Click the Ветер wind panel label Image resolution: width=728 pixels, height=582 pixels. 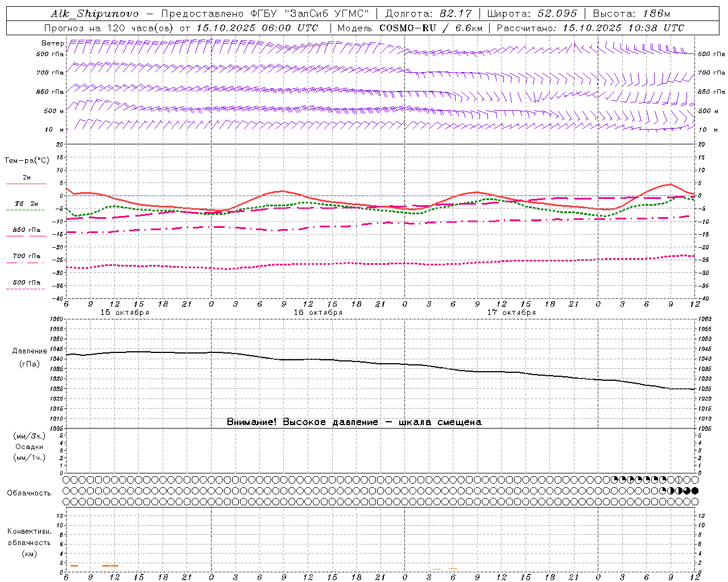tap(52, 43)
